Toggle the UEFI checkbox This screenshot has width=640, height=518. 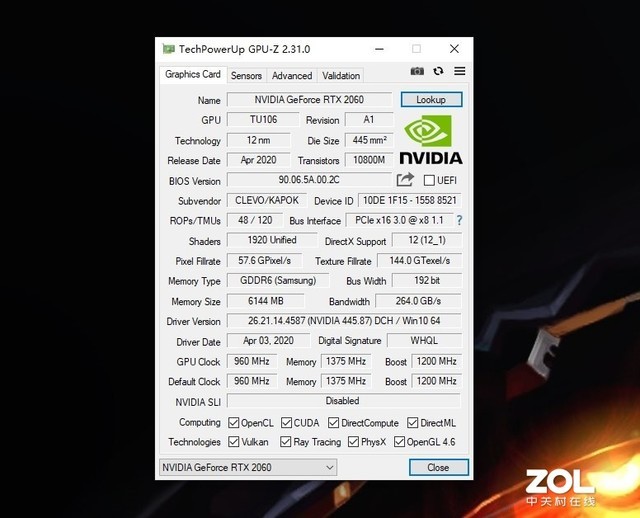429,180
